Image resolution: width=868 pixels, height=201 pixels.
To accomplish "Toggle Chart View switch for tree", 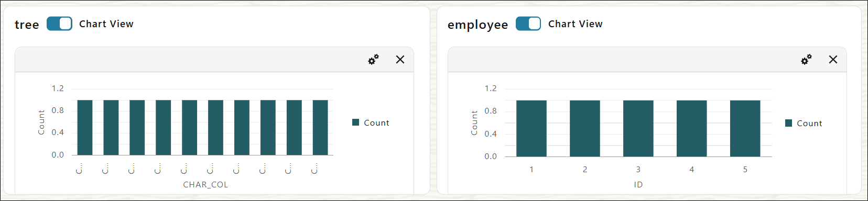I will [59, 24].
